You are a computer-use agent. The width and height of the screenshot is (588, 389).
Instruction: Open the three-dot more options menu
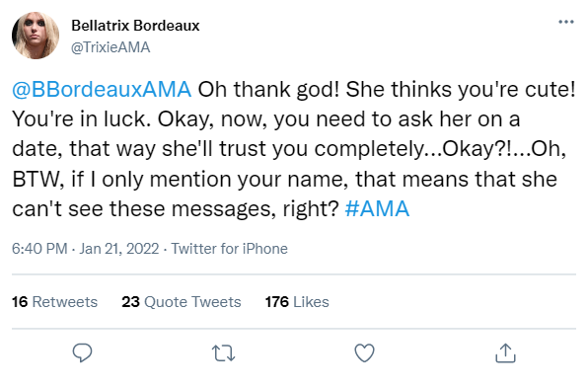pyautogui.click(x=566, y=22)
